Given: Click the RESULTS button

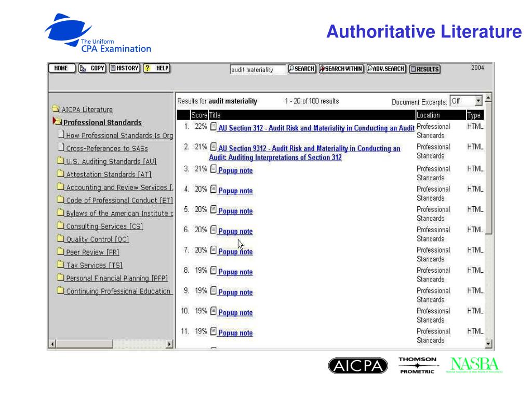Looking at the screenshot, I should [425, 69].
